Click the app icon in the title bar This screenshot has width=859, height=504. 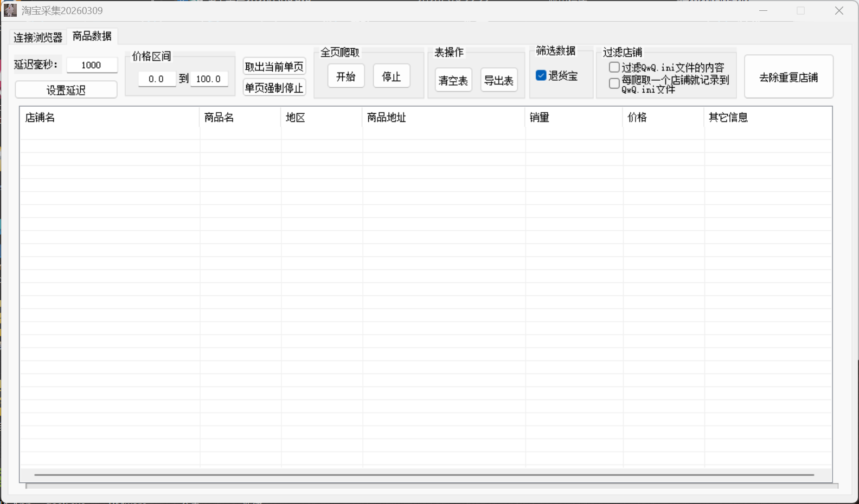tap(10, 10)
